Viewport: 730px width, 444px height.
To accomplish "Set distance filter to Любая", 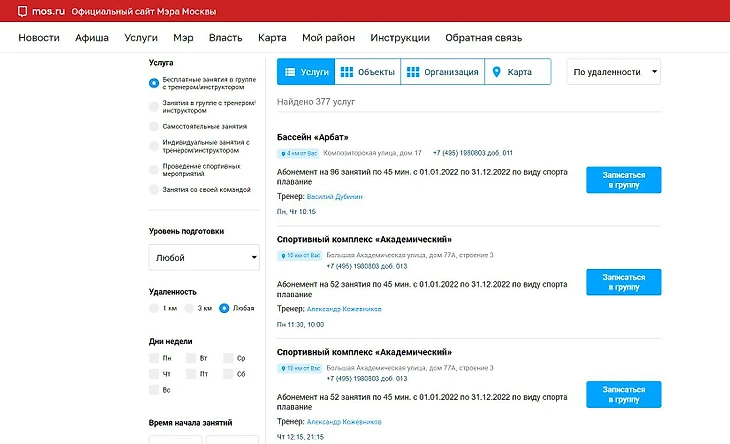I will click(224, 308).
